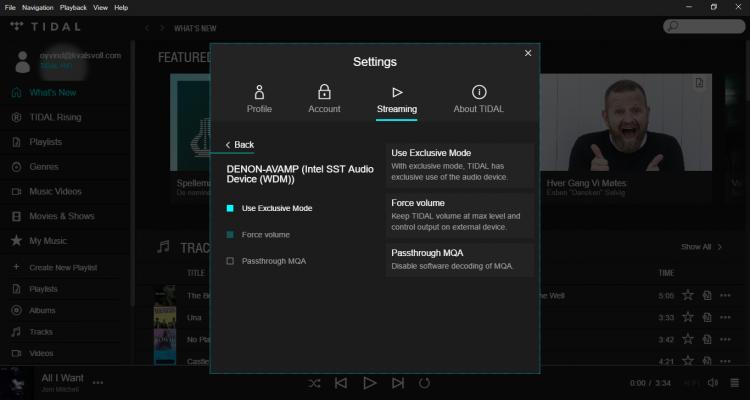
Task: Skip to next track
Action: [x=397, y=383]
